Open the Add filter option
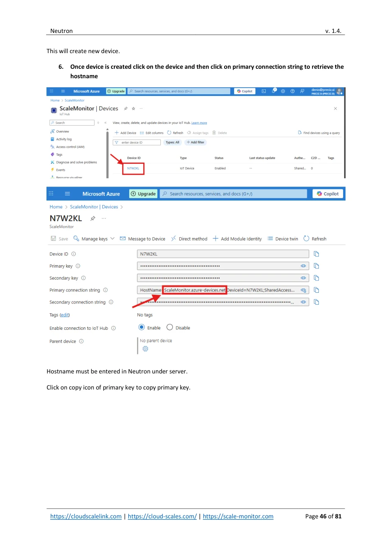Viewport: 392px width, 555px height. pyautogui.click(x=195, y=142)
